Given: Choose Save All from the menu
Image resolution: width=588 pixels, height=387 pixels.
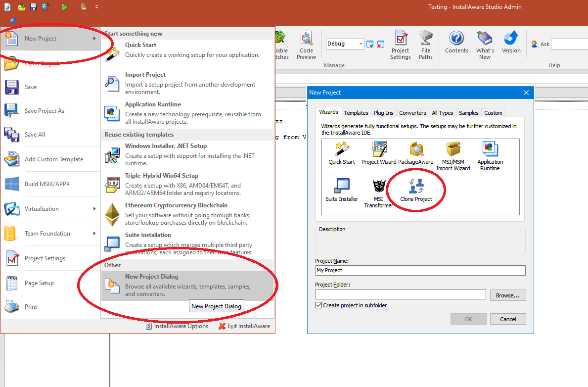Looking at the screenshot, I should click(x=50, y=135).
